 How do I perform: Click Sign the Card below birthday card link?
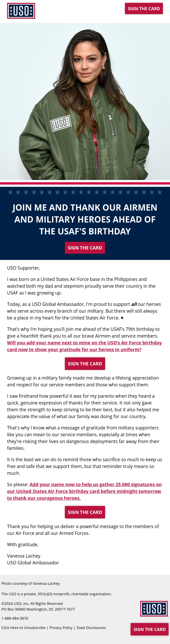pos(85,364)
